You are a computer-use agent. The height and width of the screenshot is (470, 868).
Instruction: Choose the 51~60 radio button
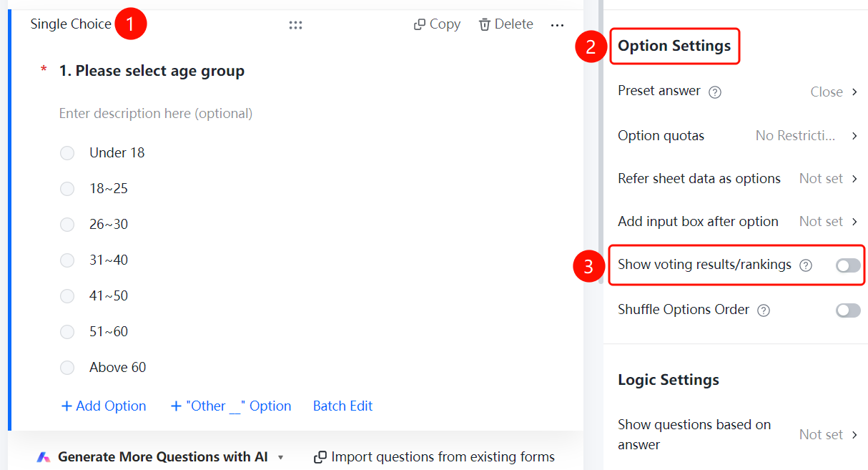click(x=67, y=332)
